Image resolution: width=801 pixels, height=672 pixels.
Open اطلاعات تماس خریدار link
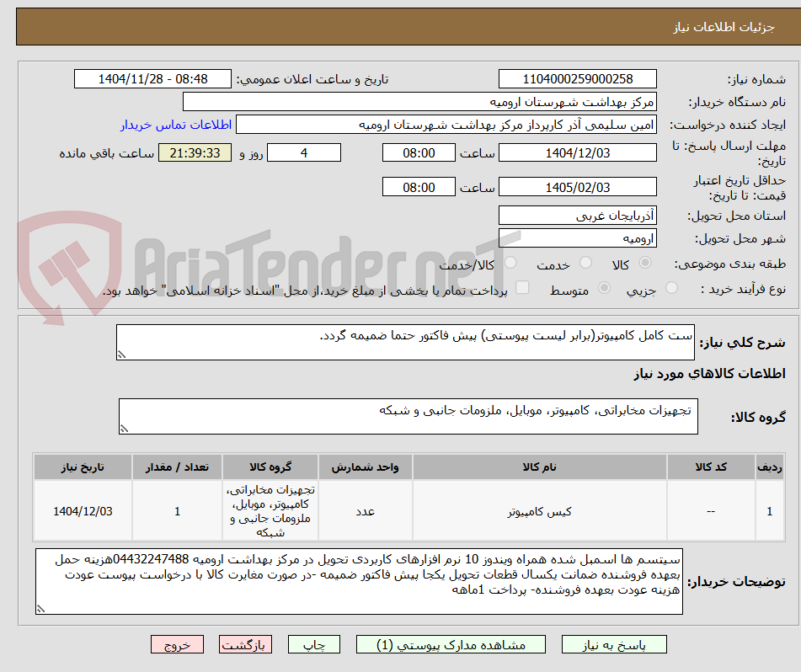(x=176, y=125)
